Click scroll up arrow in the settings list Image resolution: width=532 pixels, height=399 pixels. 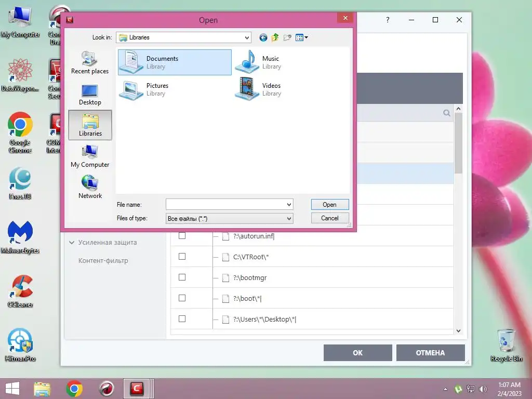tap(458, 109)
